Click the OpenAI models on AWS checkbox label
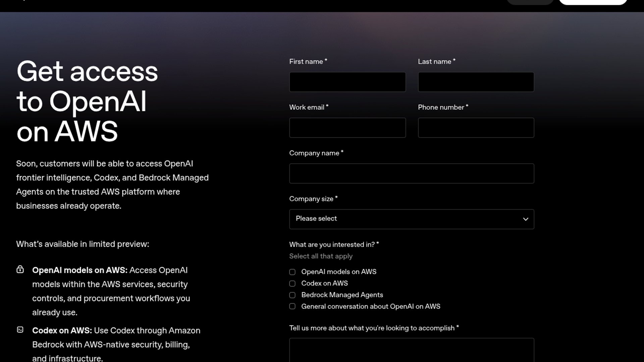644x362 pixels. (338, 272)
